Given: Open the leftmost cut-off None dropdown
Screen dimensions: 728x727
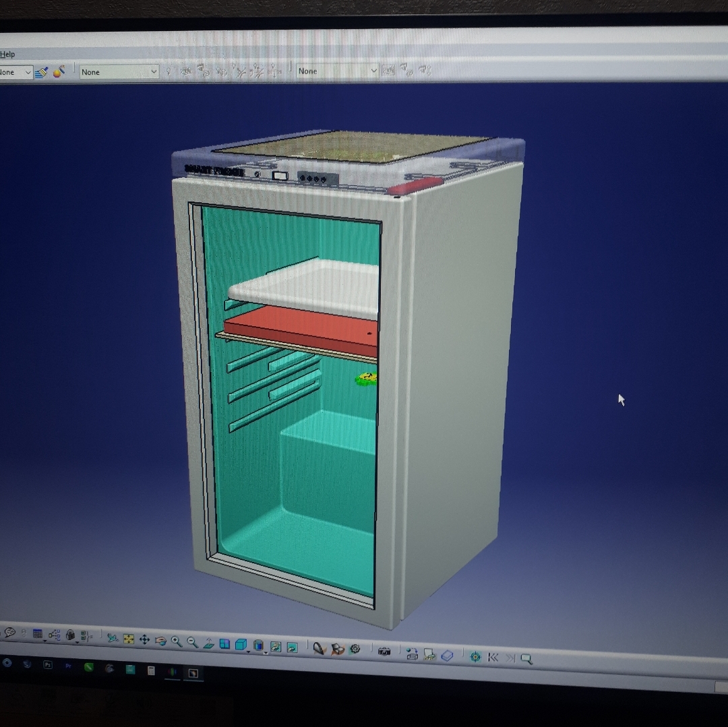Looking at the screenshot, I should coord(16,72).
